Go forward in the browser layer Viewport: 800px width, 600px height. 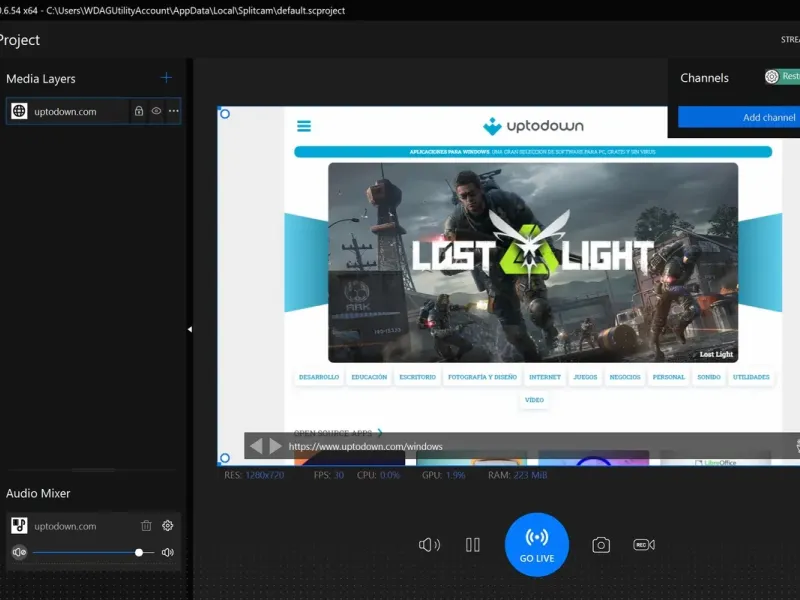point(273,446)
